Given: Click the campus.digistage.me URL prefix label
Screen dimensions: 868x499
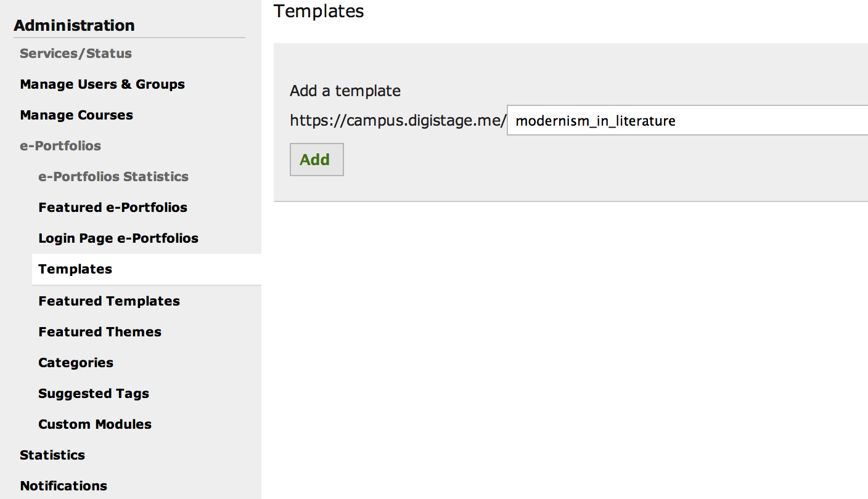Looking at the screenshot, I should pos(395,120).
